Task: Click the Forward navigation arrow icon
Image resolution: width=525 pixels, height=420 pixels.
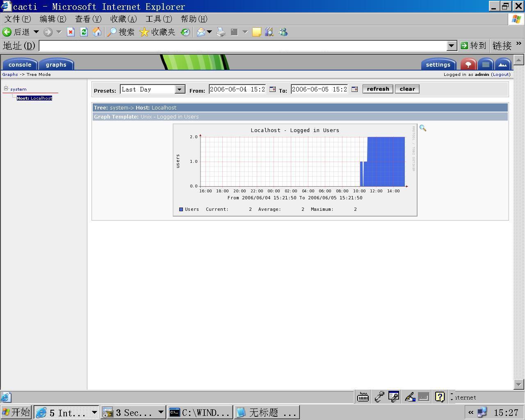Action: 48,32
